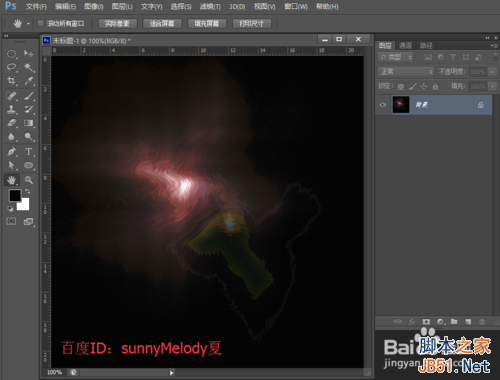Click the black foreground color swatch
This screenshot has width=500, height=380.
coord(15,195)
